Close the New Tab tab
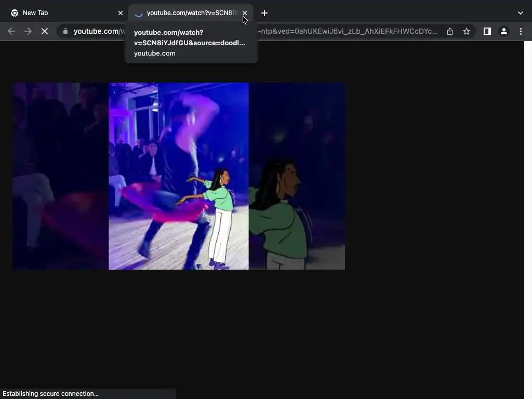The width and height of the screenshot is (532, 399). tap(121, 13)
